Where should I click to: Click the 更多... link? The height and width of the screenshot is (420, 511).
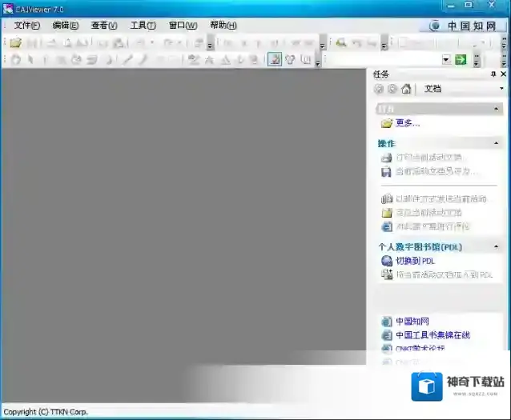(x=408, y=123)
